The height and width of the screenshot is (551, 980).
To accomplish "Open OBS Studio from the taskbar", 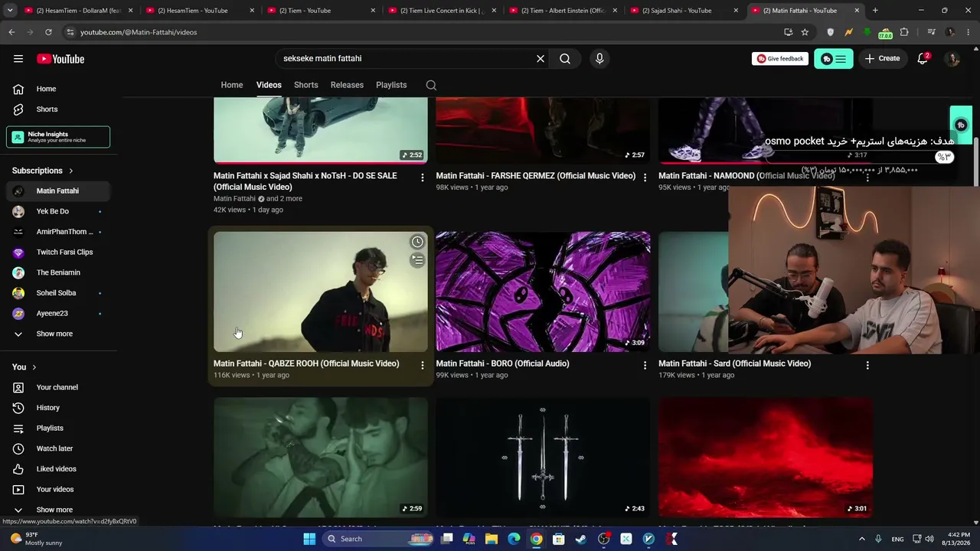I will point(604,539).
